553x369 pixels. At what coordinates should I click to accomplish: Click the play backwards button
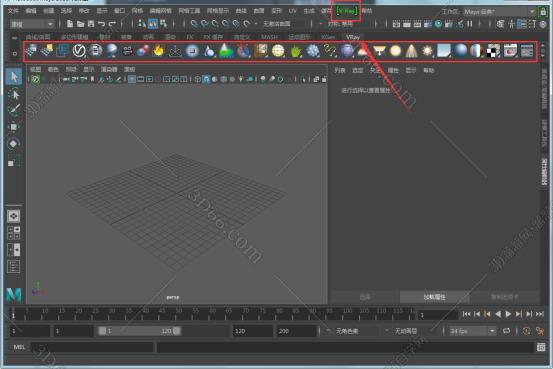click(498, 314)
